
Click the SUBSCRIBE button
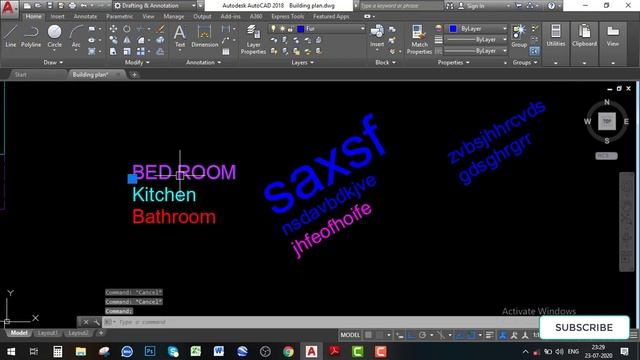pyautogui.click(x=584, y=327)
